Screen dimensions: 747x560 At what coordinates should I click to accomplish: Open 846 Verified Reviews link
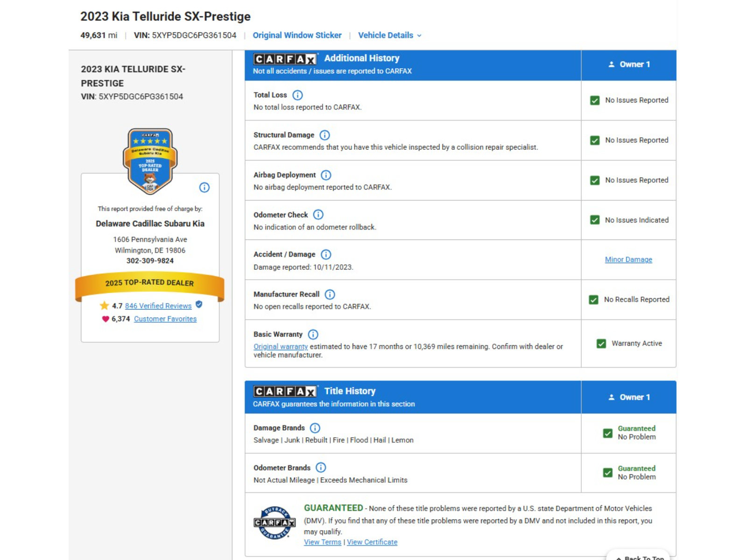point(158,306)
